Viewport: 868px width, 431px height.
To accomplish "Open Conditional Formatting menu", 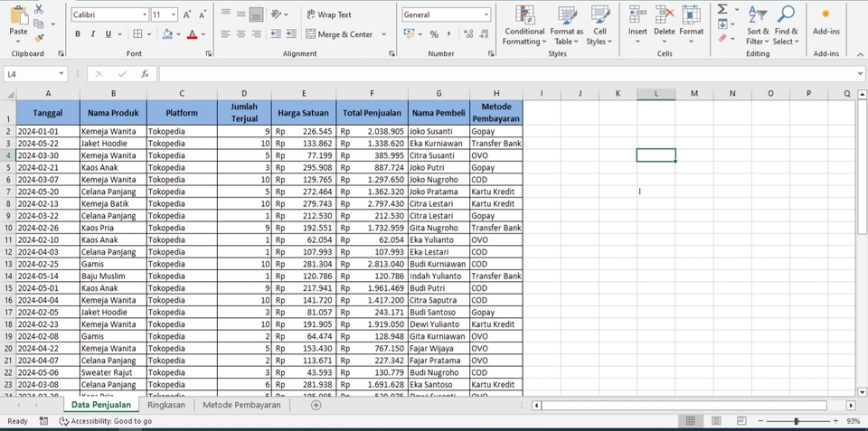I will [x=524, y=25].
